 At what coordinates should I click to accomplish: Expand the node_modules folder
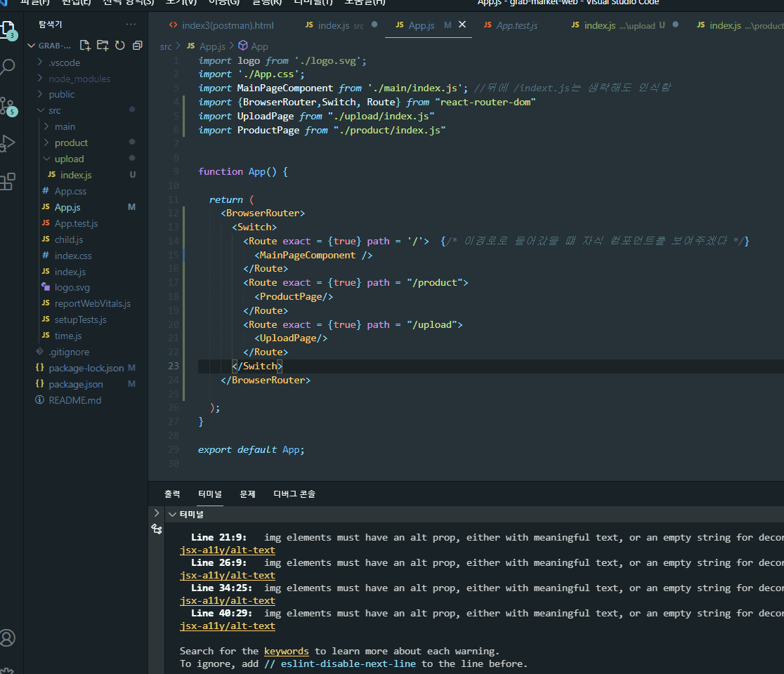[79, 79]
